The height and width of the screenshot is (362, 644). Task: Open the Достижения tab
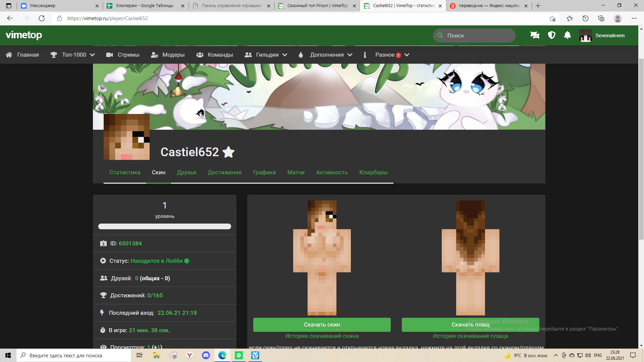[224, 172]
